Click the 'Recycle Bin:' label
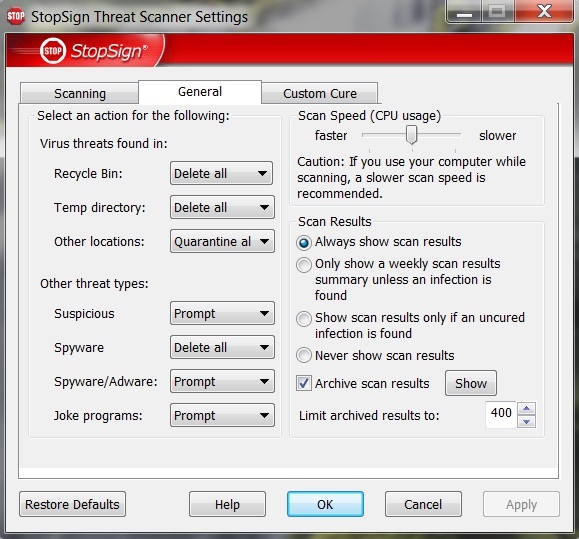 click(x=88, y=174)
